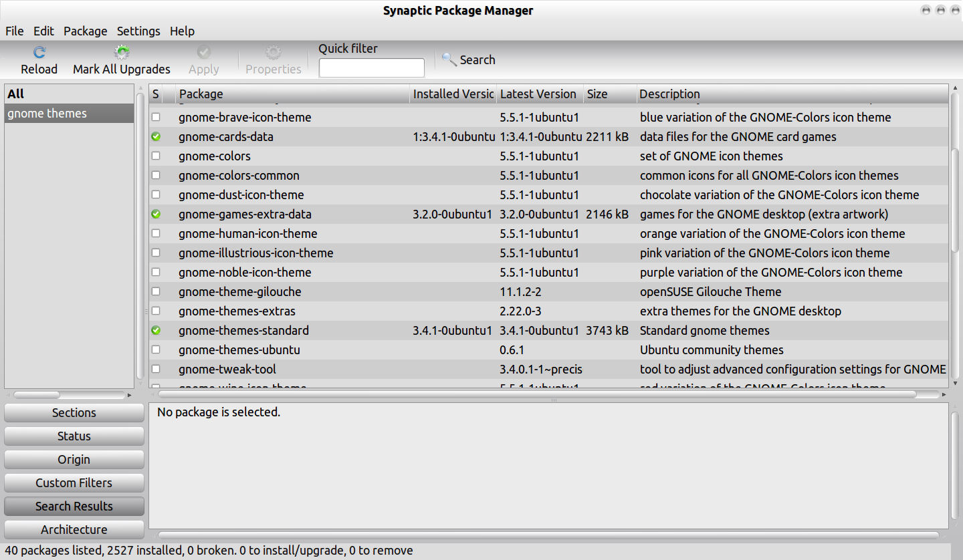Click the left panel horizontal scrollbar
Screen dimensions: 963x560
[37, 395]
